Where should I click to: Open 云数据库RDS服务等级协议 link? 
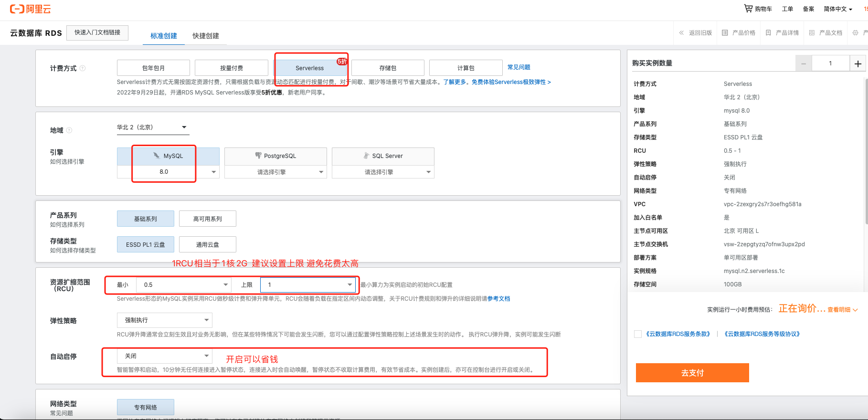[762, 334]
